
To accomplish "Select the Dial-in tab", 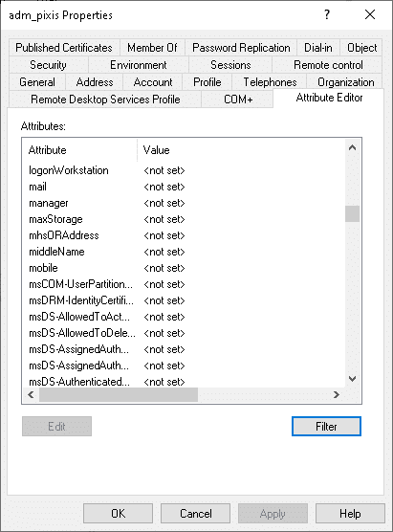I will coord(318,48).
